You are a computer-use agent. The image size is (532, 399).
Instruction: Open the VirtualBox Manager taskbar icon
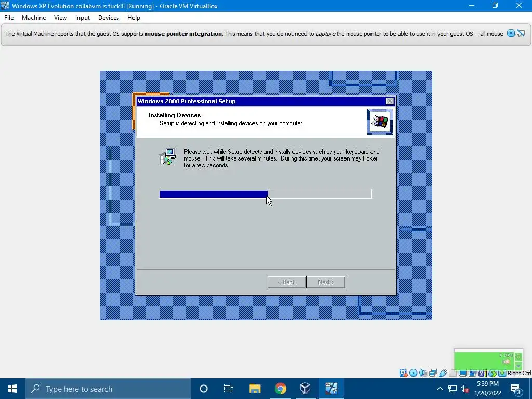[305, 389]
